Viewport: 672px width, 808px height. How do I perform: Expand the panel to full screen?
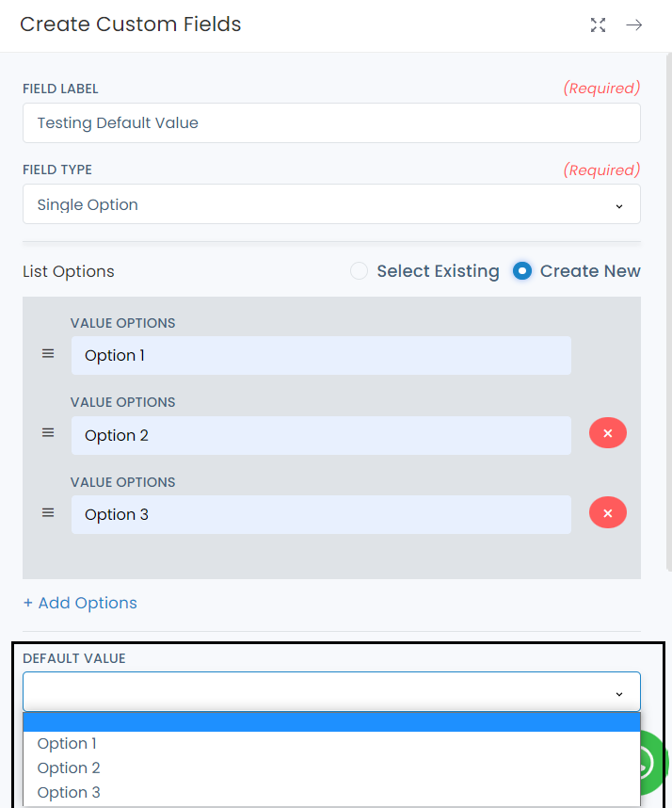[x=598, y=25]
